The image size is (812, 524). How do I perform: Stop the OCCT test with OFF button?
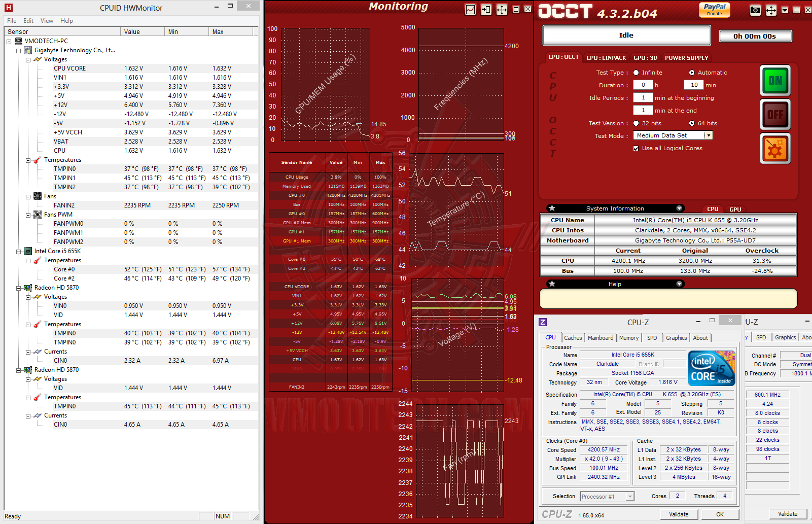click(775, 115)
